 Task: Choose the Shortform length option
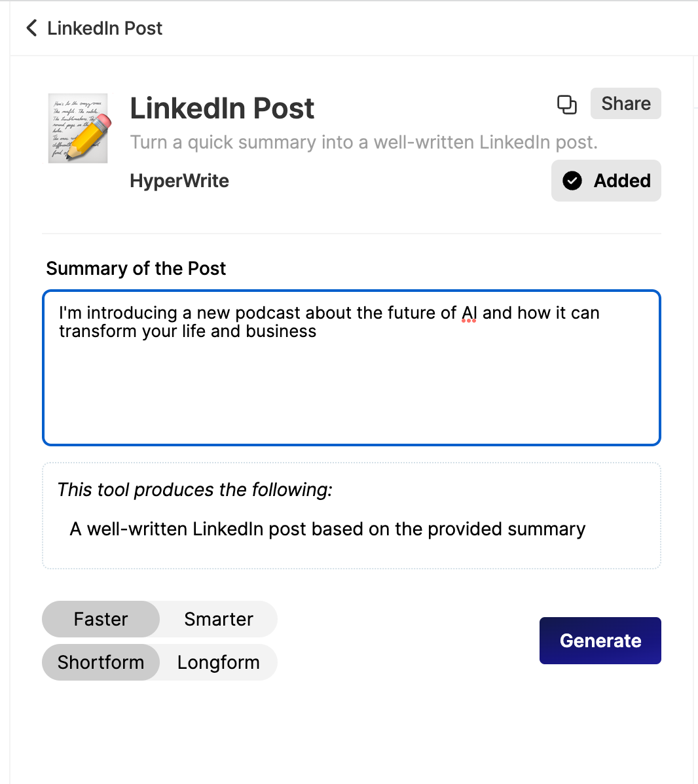click(101, 662)
